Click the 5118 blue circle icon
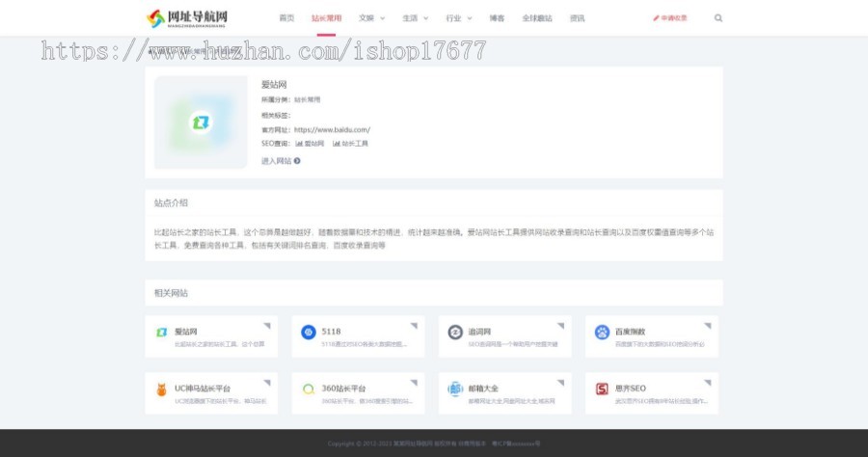 click(309, 332)
